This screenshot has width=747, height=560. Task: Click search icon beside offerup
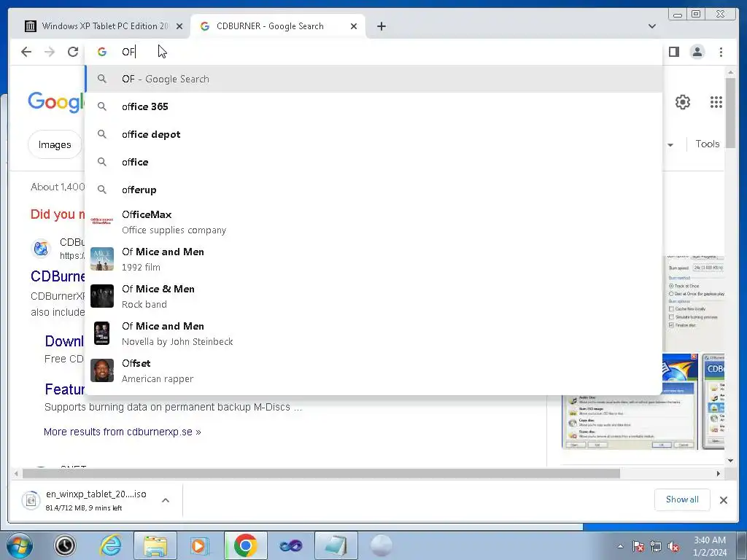click(102, 190)
